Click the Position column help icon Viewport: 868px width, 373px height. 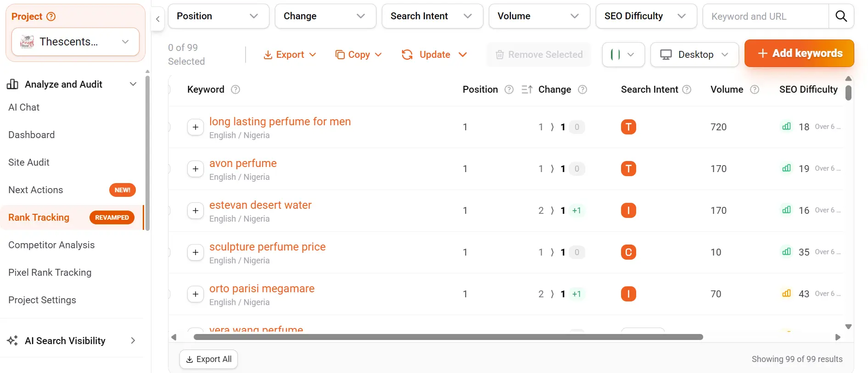coord(509,89)
